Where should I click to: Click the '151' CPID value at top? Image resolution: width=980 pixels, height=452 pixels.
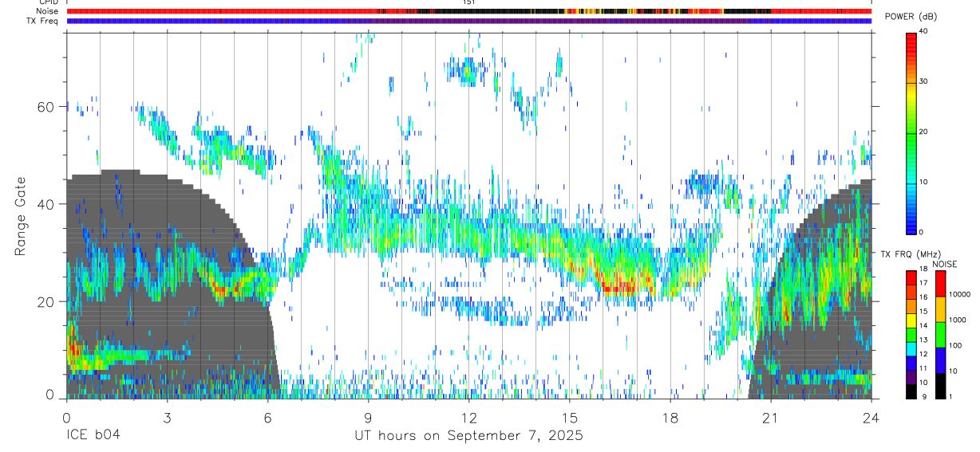tap(469, 2)
